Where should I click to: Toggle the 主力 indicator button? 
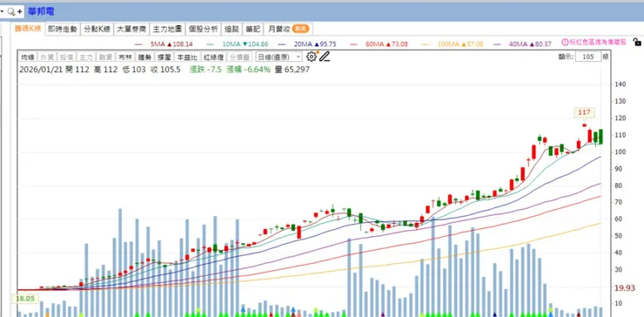click(x=85, y=57)
